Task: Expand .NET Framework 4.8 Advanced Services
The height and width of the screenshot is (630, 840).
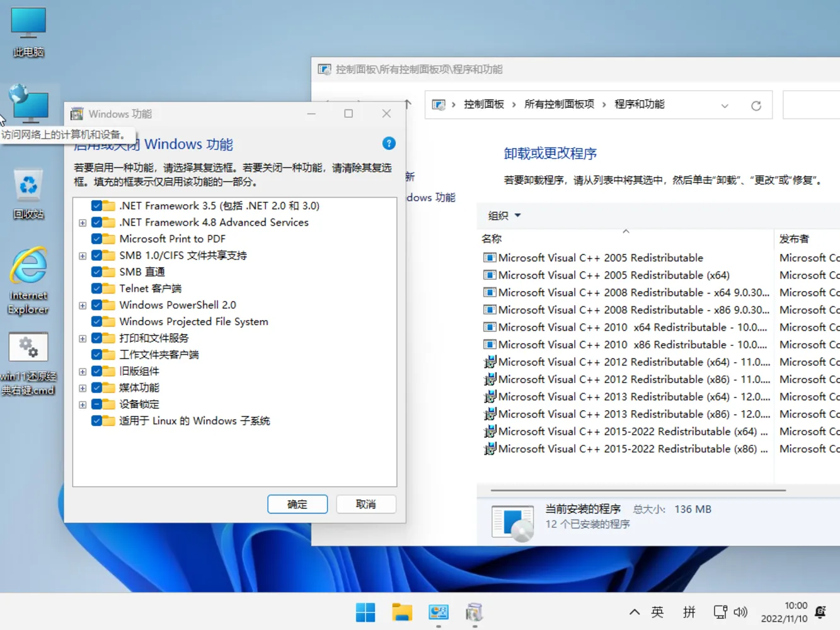Action: click(x=82, y=222)
